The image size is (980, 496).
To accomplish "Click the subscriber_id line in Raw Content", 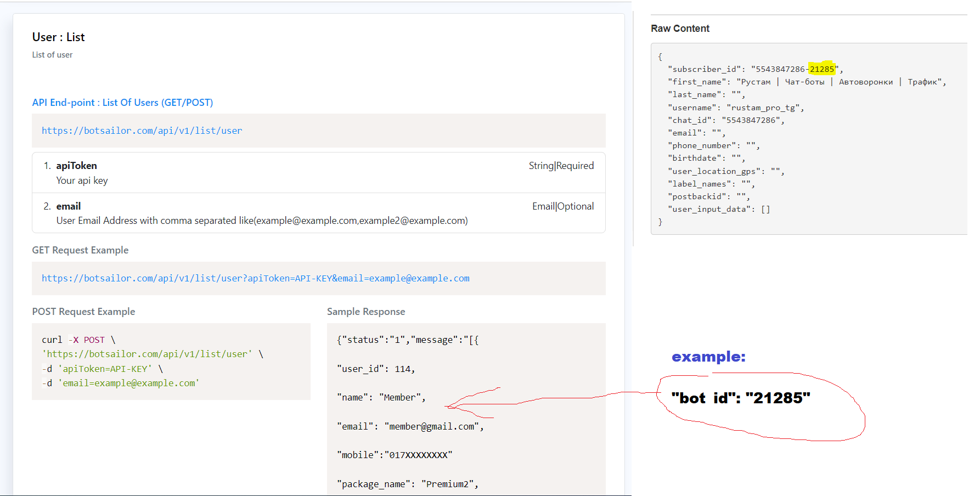I will tap(756, 69).
